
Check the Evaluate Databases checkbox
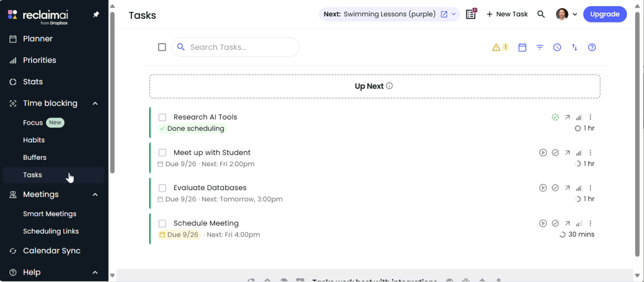tap(163, 188)
